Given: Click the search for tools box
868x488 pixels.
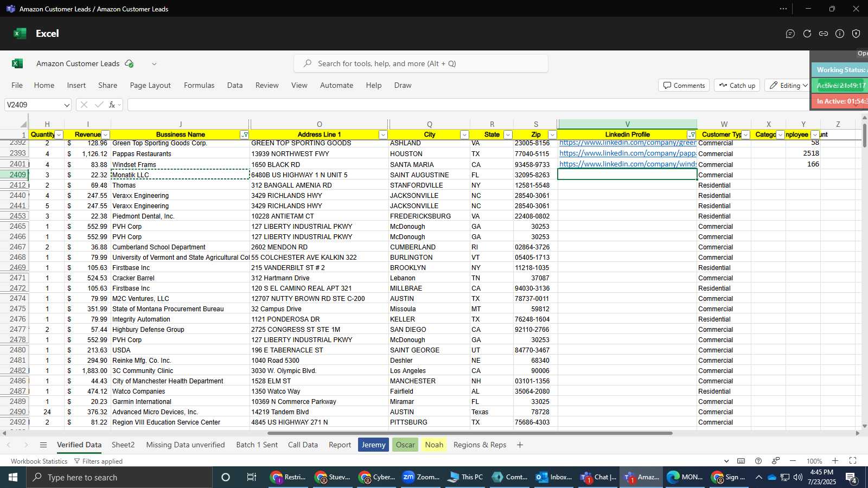Looking at the screenshot, I should click(x=421, y=63).
